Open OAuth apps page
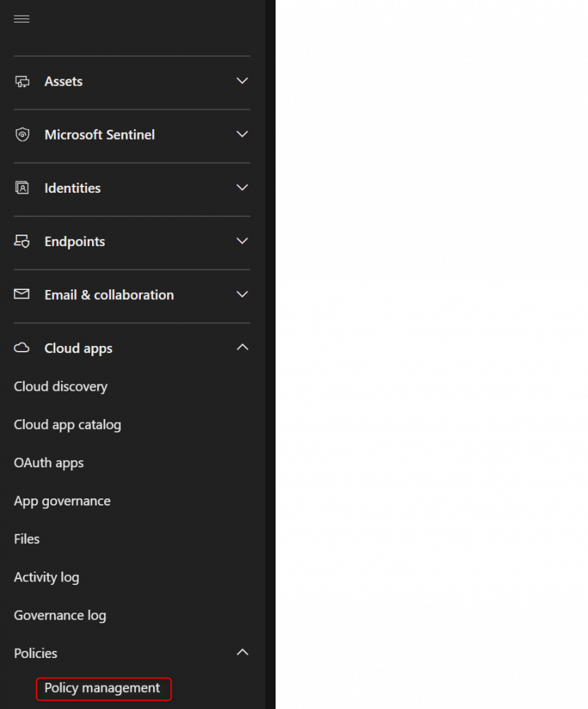The image size is (588, 709). click(x=49, y=463)
